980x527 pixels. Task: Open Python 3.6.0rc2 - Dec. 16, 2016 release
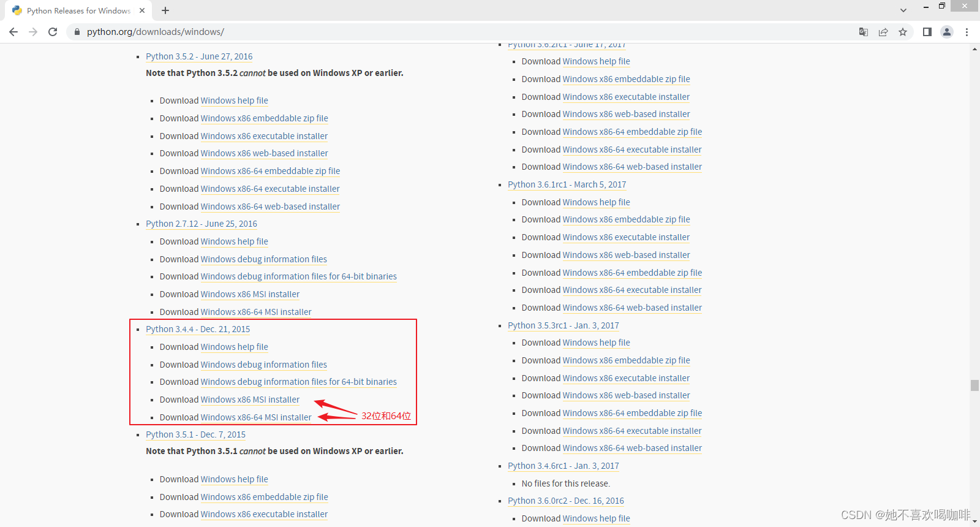[x=566, y=501]
